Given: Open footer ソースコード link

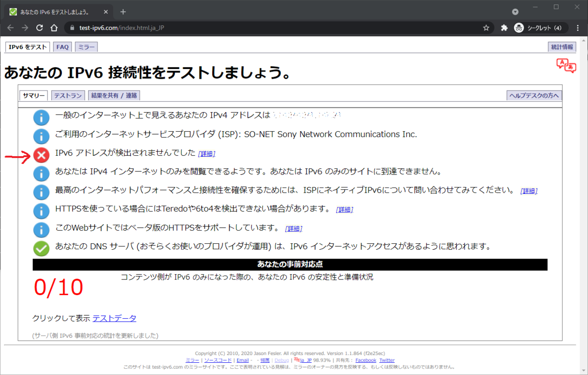Looking at the screenshot, I should tap(218, 360).
